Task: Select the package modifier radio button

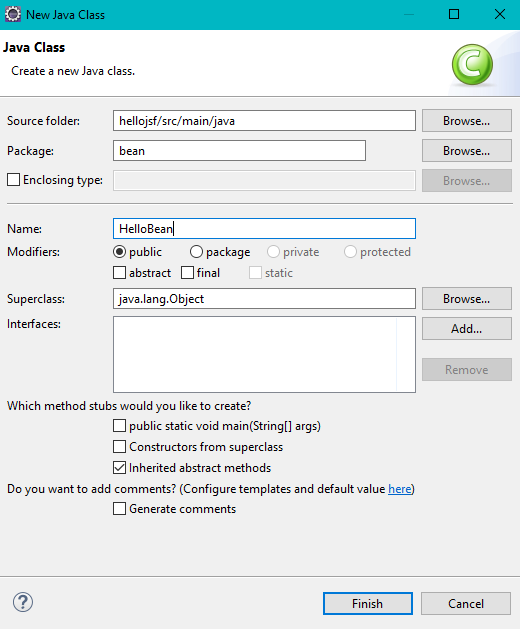Action: pos(196,252)
